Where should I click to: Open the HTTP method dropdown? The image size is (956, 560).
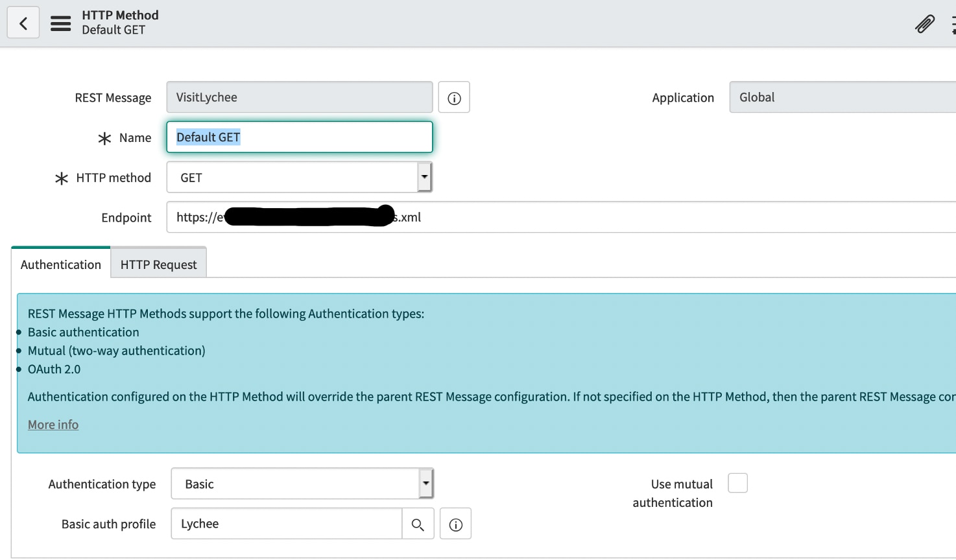coord(299,178)
